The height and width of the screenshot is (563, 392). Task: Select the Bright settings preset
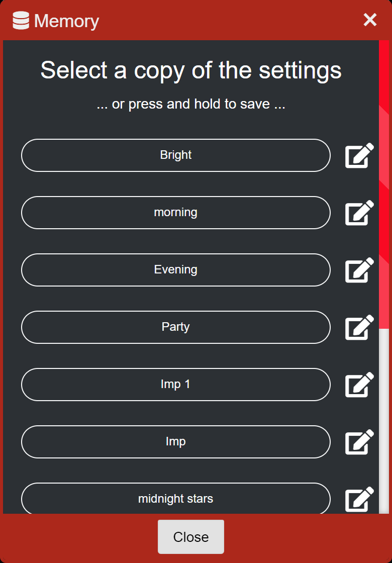(175, 155)
